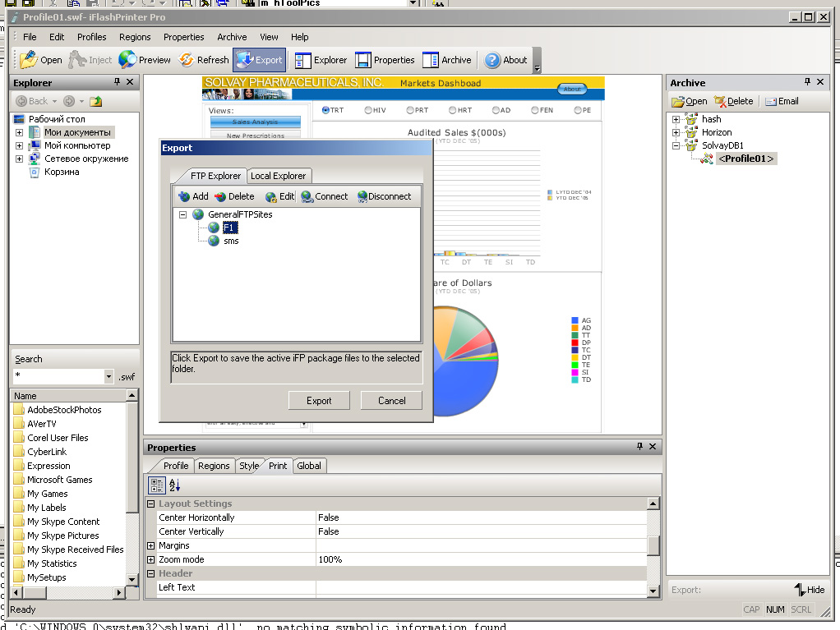This screenshot has height=630, width=840.
Task: Switch to the Regions properties tab
Action: coord(214,466)
